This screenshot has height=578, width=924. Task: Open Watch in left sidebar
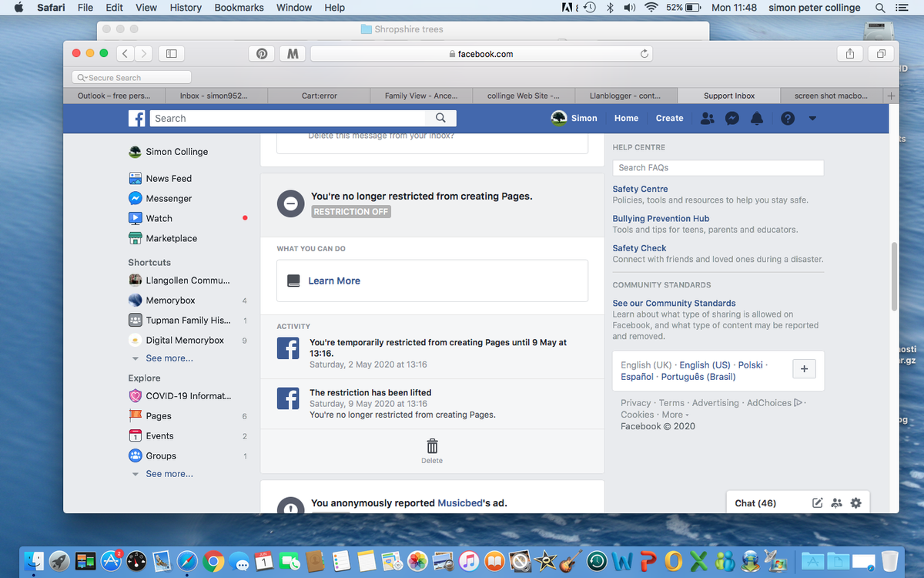click(159, 218)
